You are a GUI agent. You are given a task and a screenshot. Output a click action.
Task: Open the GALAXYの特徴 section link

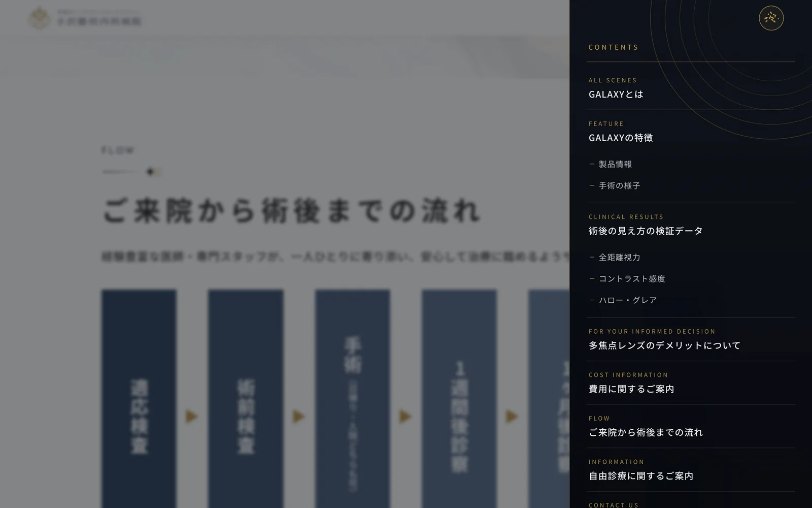(x=621, y=138)
